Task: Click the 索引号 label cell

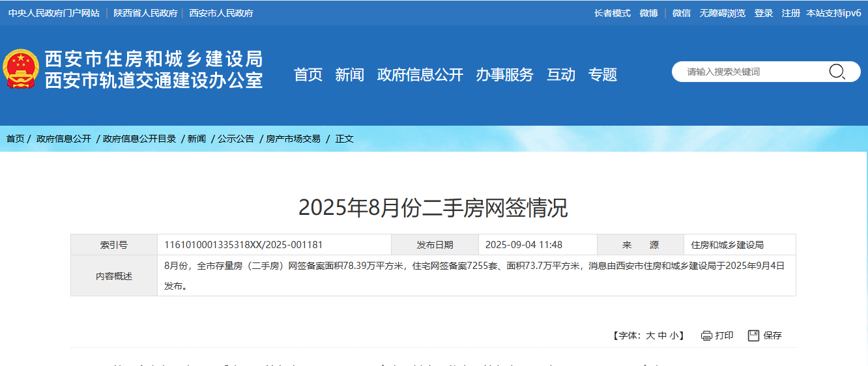Action: [x=114, y=245]
